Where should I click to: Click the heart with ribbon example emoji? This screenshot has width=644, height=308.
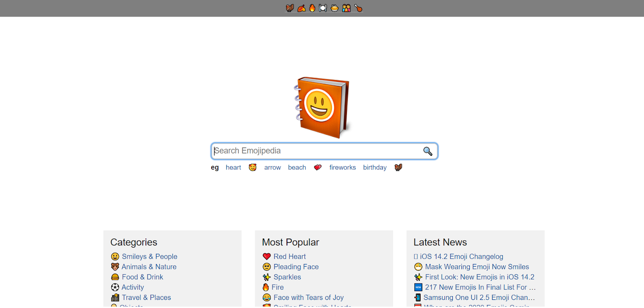click(x=318, y=167)
